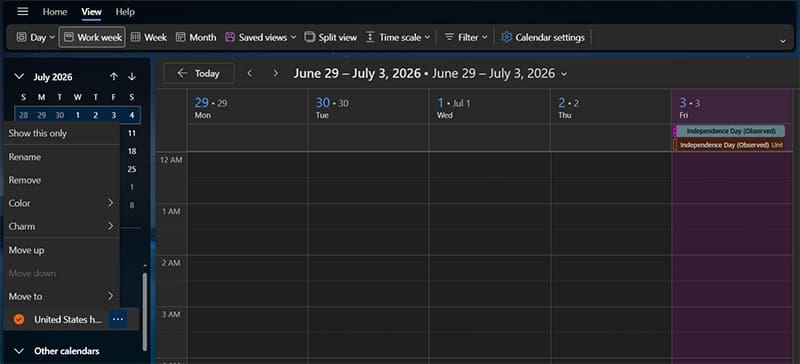Open teal Independence Day (Observed) event
This screenshot has height=364, width=800.
point(729,131)
